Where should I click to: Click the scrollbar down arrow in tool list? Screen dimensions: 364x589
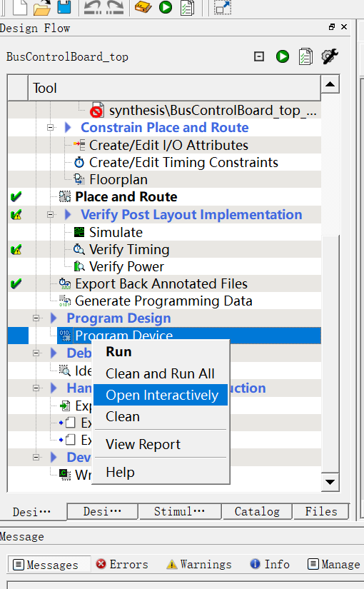coord(330,482)
